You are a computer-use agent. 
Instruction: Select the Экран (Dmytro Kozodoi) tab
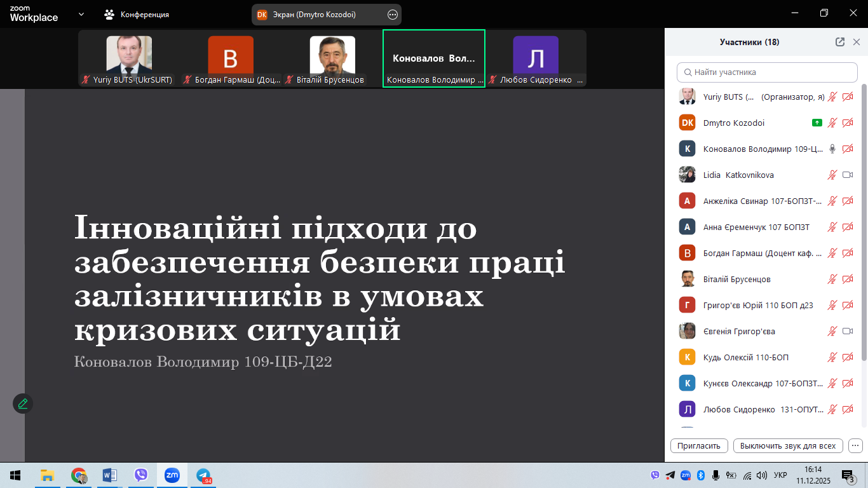pyautogui.click(x=314, y=15)
